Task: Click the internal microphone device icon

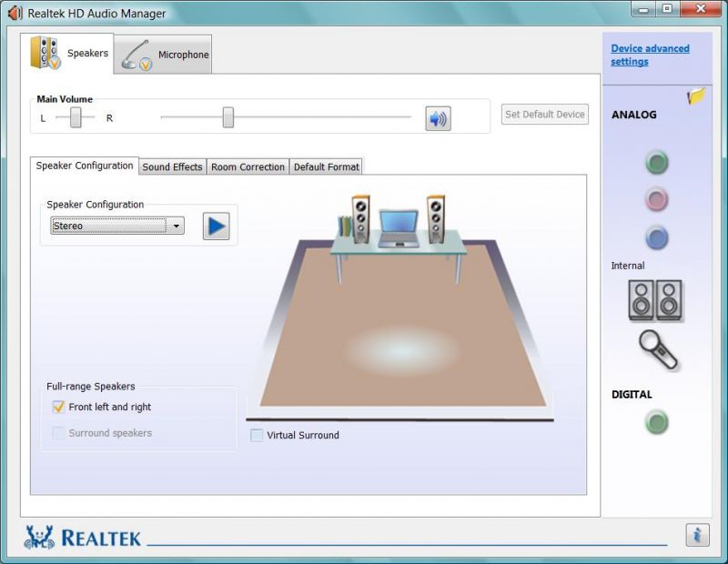Action: click(x=657, y=349)
